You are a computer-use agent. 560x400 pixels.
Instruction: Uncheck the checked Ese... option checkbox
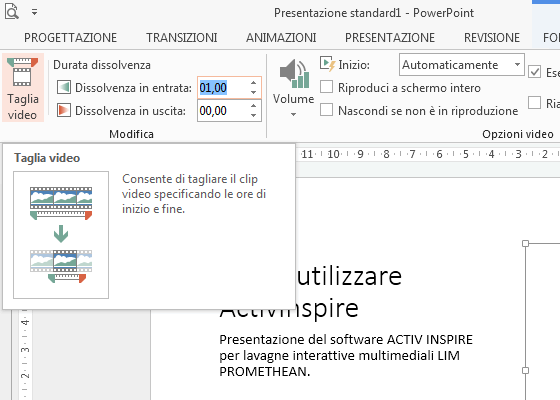(x=535, y=72)
